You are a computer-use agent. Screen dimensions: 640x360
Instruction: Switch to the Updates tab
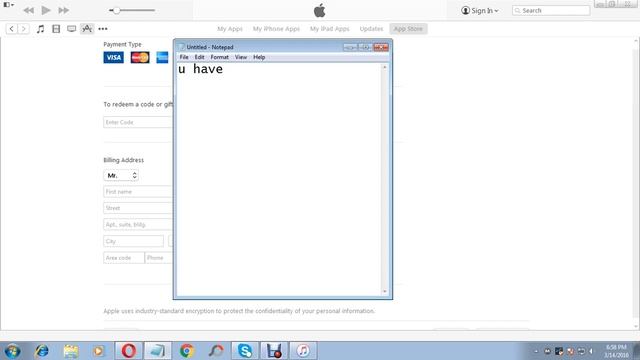coord(371,29)
